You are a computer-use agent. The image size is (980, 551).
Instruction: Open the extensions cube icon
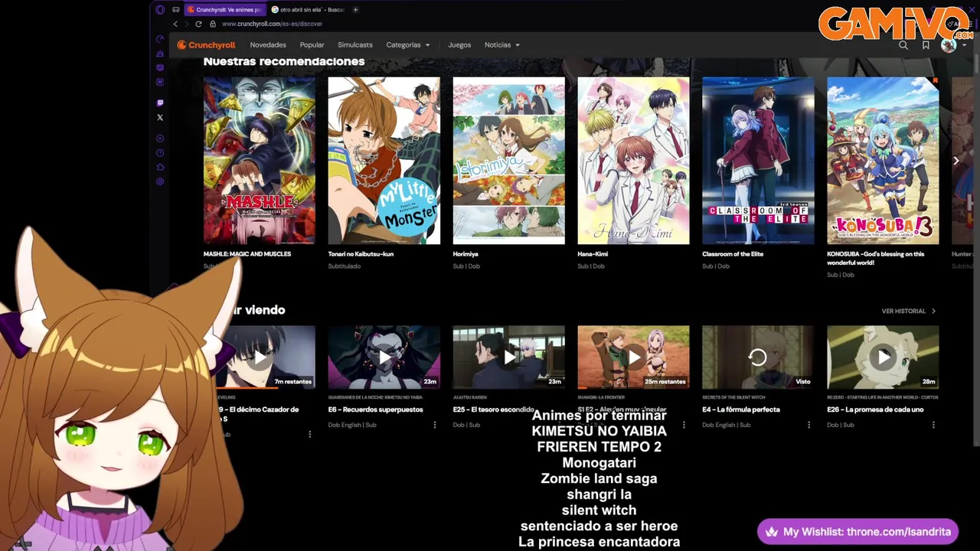pyautogui.click(x=160, y=168)
